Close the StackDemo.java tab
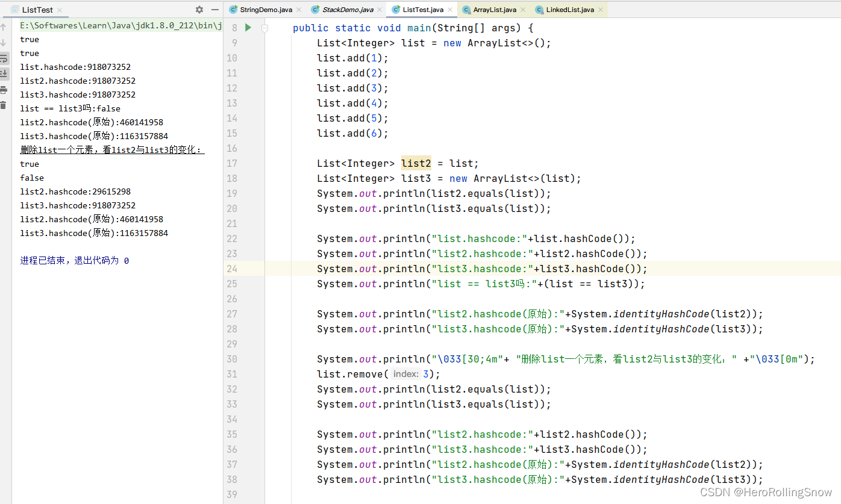841x504 pixels. pos(380,10)
